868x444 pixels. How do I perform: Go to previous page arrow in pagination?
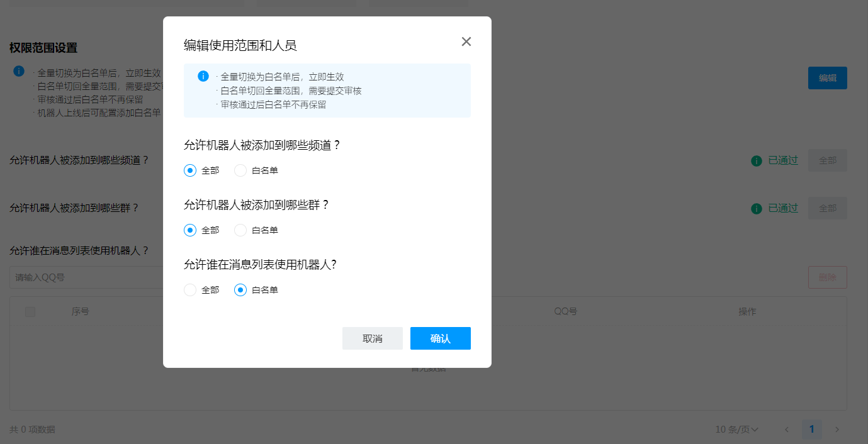point(786,430)
